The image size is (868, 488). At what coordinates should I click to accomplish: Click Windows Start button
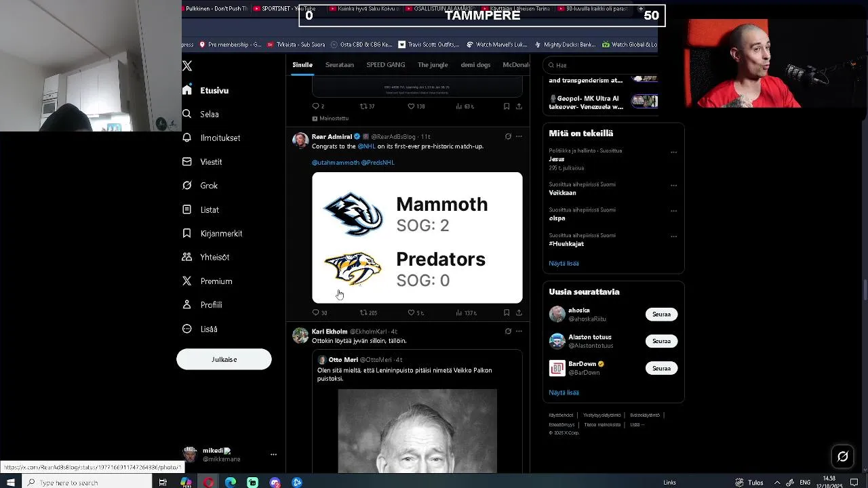pyautogui.click(x=11, y=482)
